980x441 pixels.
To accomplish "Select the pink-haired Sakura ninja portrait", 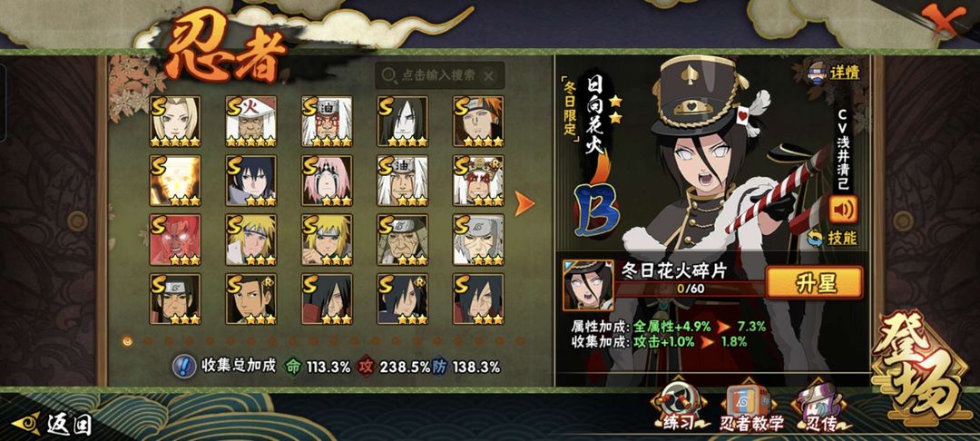I will point(327,181).
